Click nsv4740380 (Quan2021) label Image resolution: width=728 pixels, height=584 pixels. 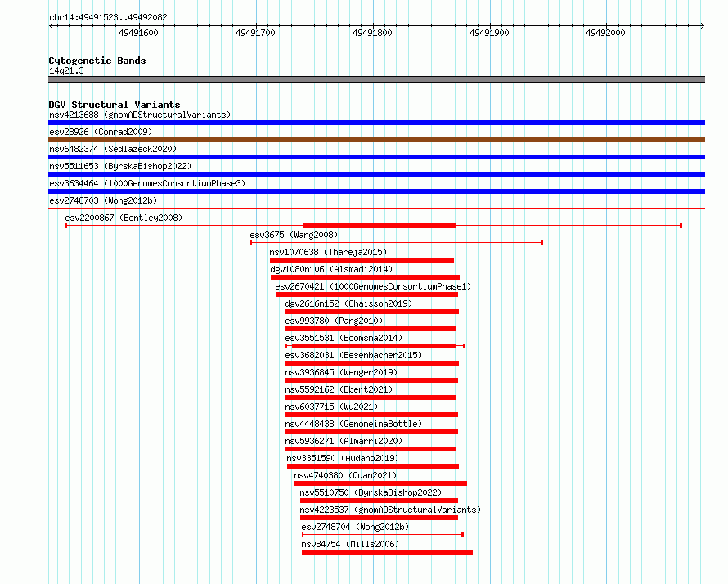pyautogui.click(x=345, y=475)
